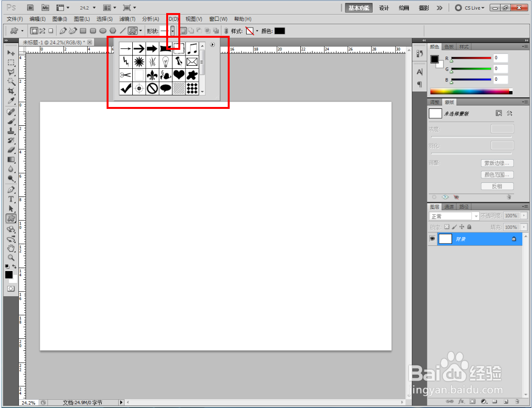This screenshot has width=532, height=408.
Task: Open the CS Live dropdown
Action: [x=470, y=7]
